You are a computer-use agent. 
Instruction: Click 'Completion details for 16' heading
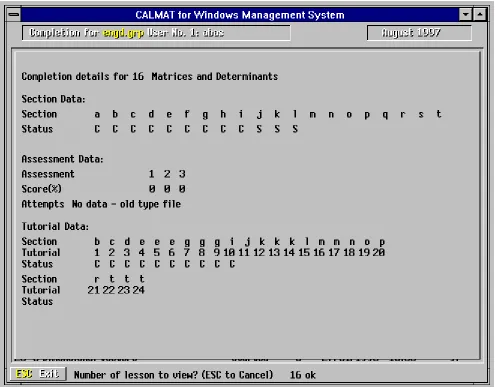pos(82,77)
